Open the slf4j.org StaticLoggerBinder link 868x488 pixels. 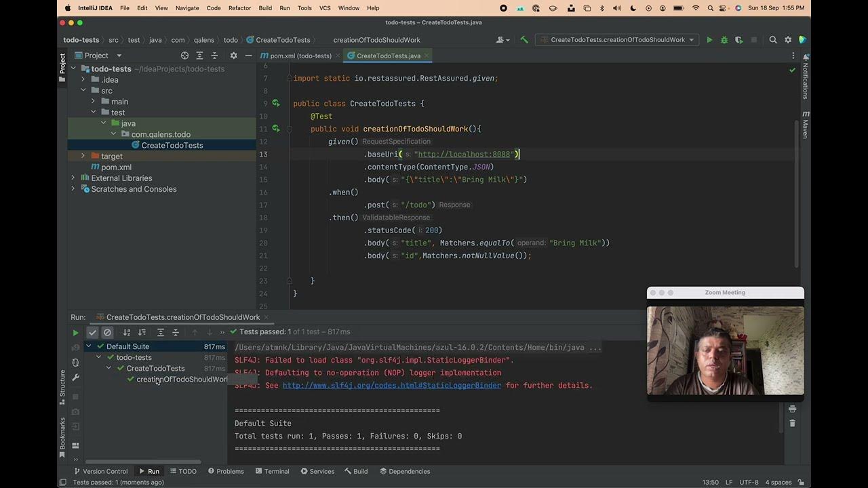tap(392, 385)
